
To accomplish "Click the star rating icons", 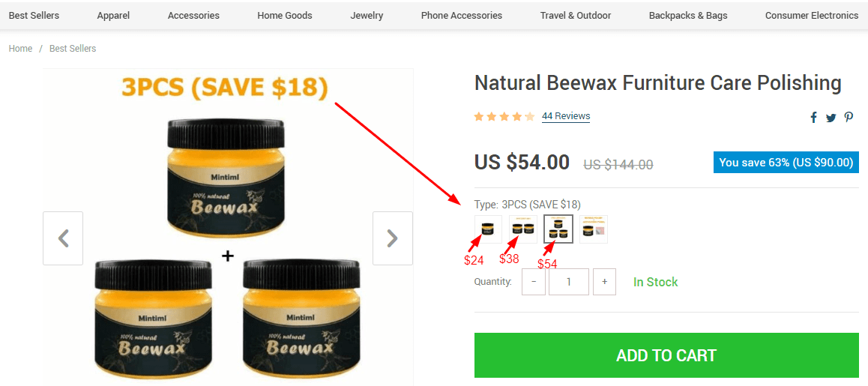I will (504, 116).
